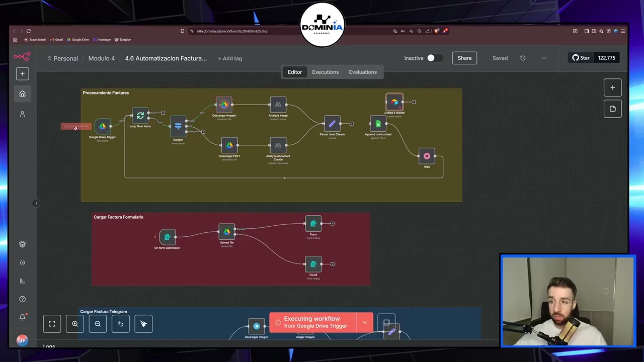Add node after Form1 output
Screen dimensions: 644x362
(333, 264)
